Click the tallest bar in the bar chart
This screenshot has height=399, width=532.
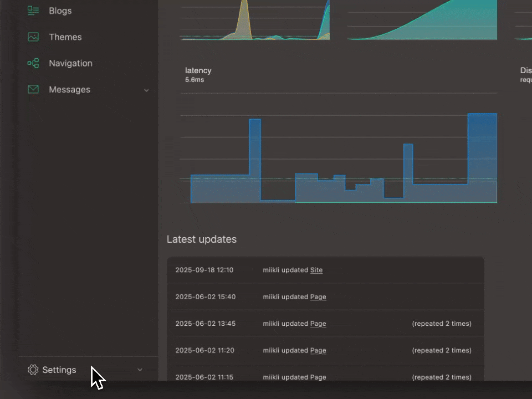click(482, 155)
